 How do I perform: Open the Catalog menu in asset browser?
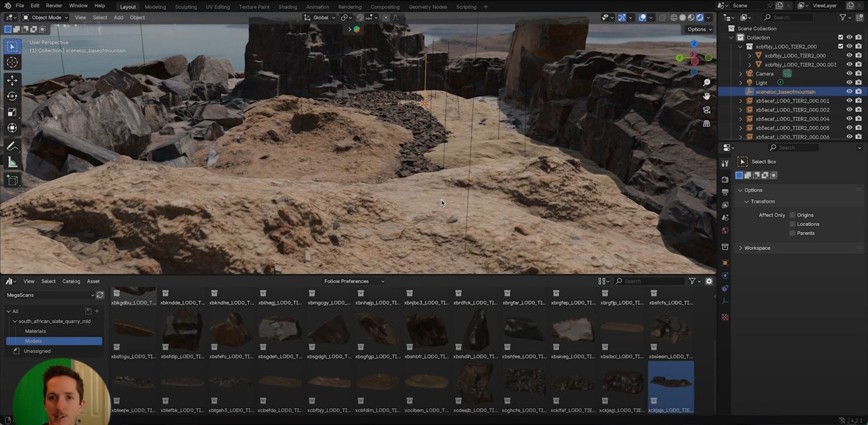pos(71,281)
